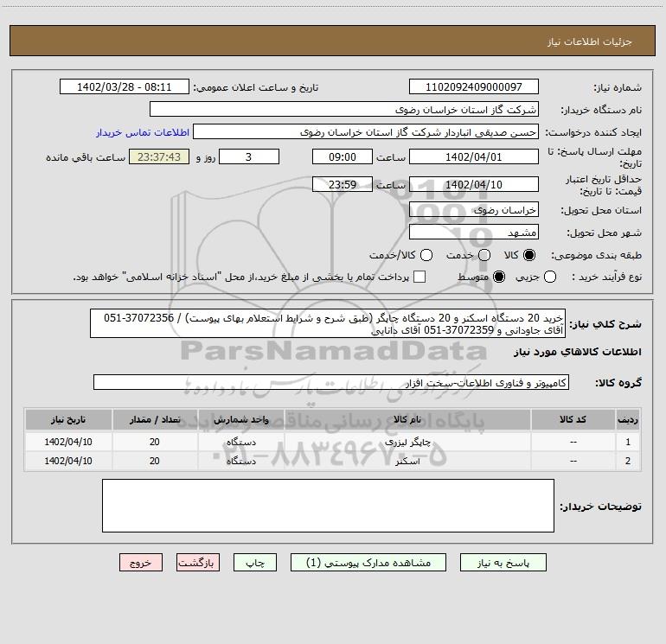
Task: Click the price validity date 1402/04/10 field
Action: 474,184
